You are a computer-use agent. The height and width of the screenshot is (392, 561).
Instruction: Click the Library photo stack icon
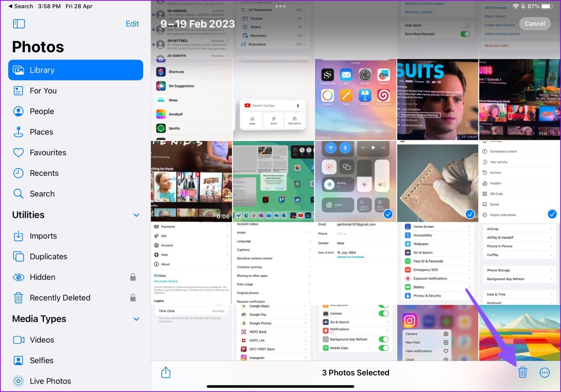coord(19,70)
